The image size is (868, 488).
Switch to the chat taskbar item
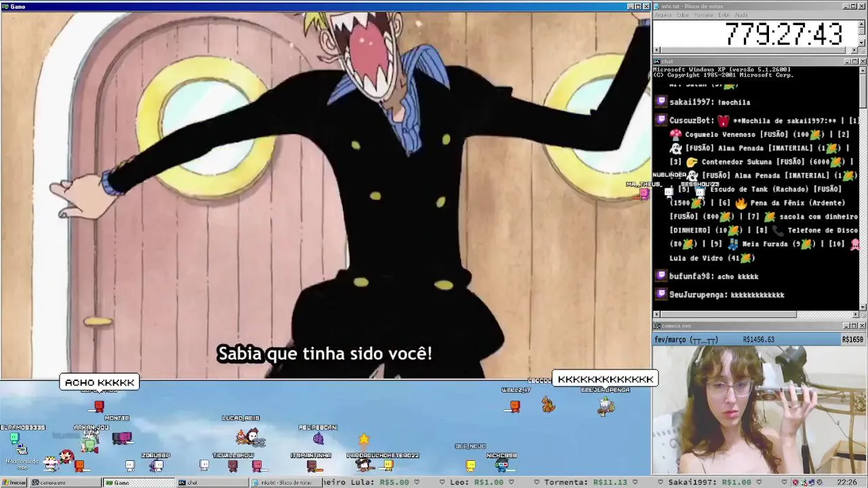[x=212, y=483]
